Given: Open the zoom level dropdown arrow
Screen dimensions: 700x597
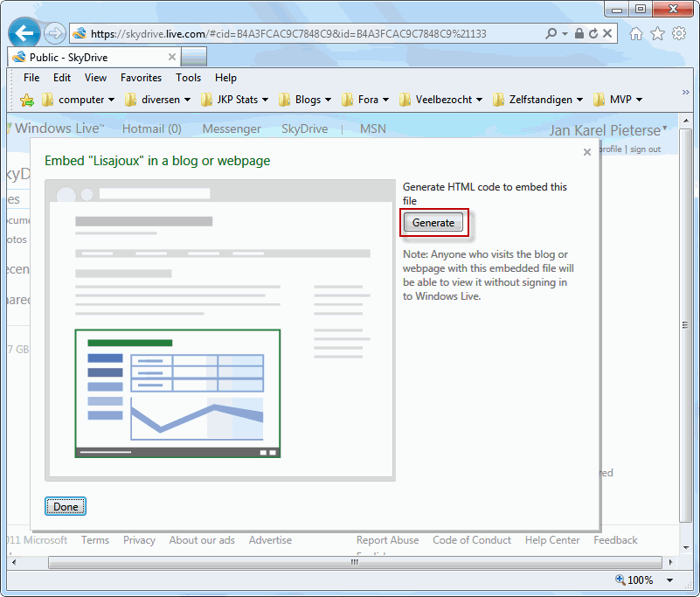Looking at the screenshot, I should pos(669,580).
